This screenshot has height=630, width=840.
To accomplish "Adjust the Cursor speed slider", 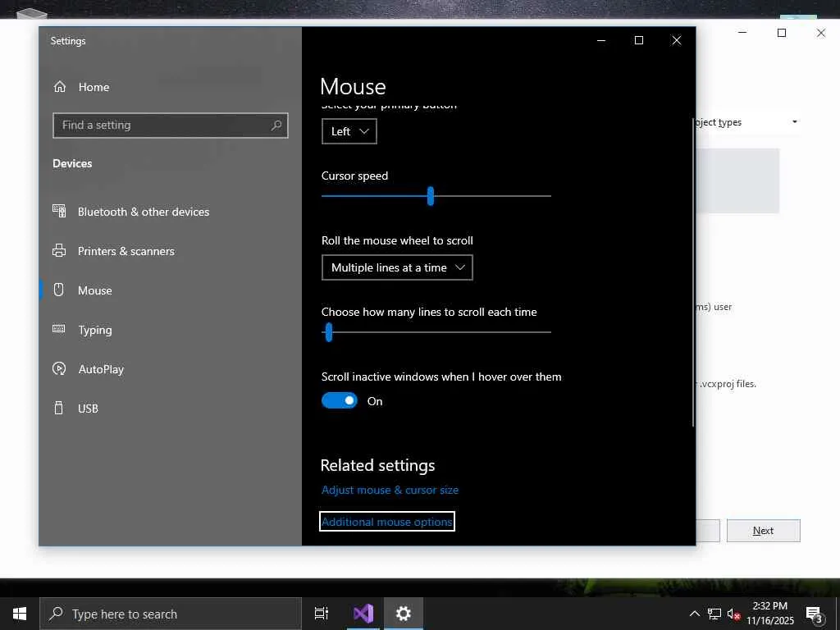I will click(x=431, y=196).
